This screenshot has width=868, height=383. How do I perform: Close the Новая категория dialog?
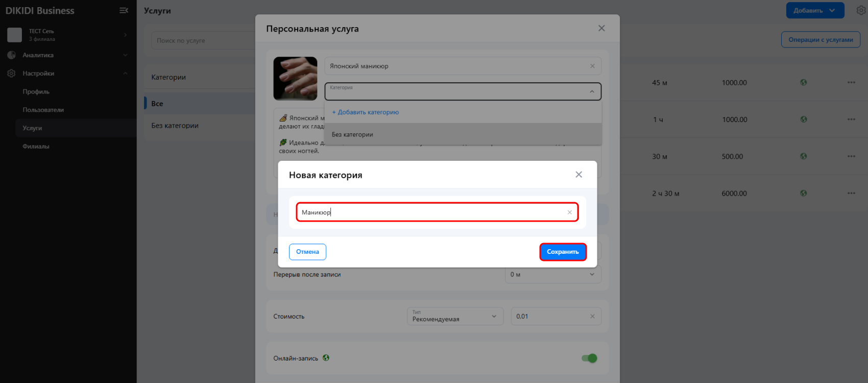(x=578, y=175)
